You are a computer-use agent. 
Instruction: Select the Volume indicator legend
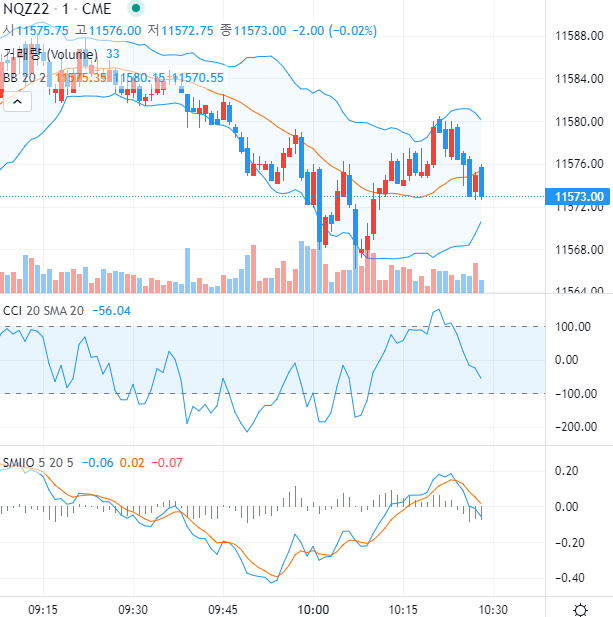coord(49,54)
